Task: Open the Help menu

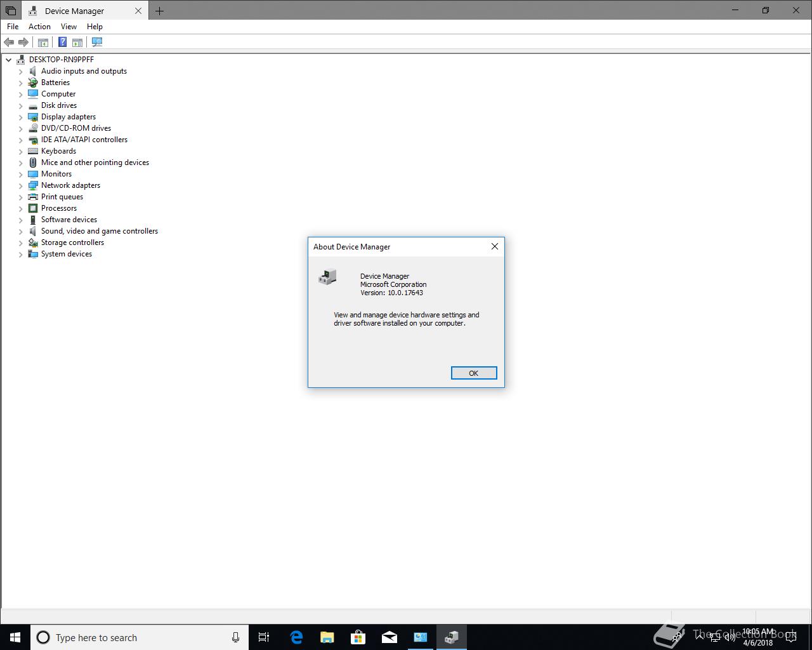Action: click(95, 27)
